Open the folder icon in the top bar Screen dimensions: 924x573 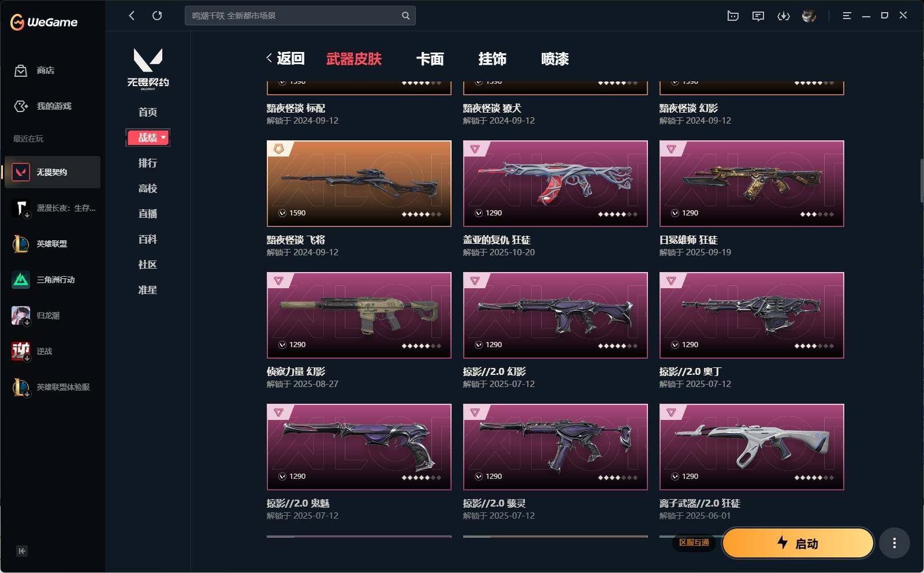click(733, 16)
